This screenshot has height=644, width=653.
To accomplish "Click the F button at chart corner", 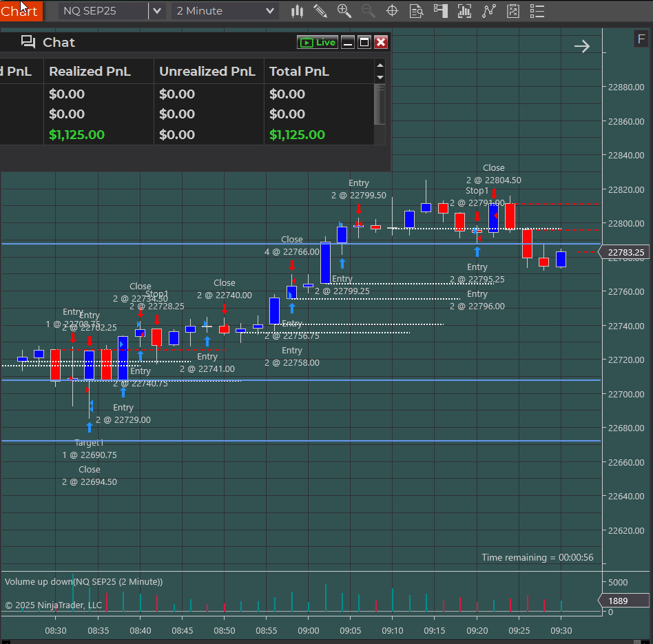I will pyautogui.click(x=641, y=39).
